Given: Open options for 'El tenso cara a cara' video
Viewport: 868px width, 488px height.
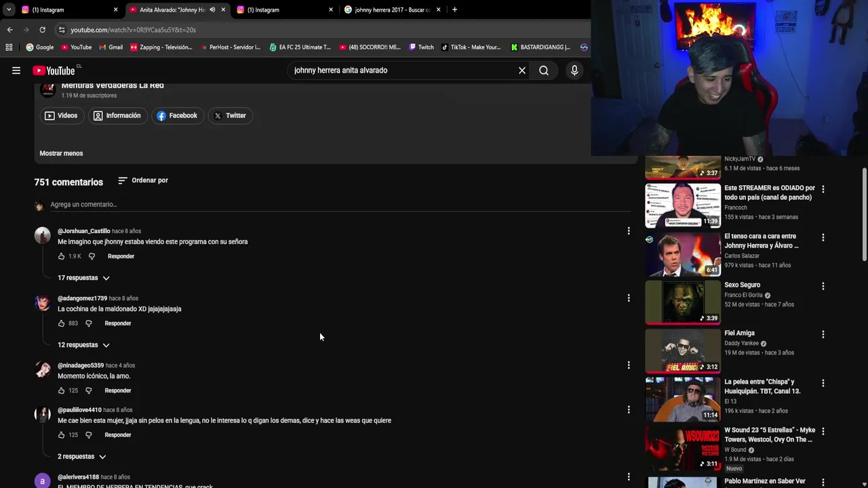Looking at the screenshot, I should pos(823,237).
